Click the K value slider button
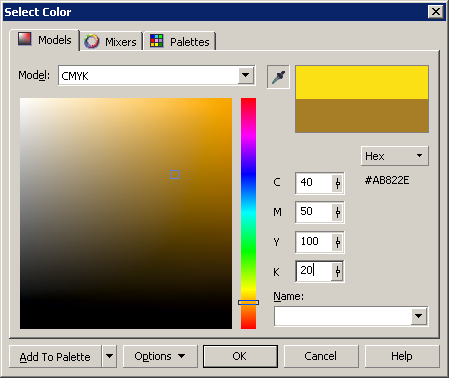The width and height of the screenshot is (449, 378). pos(338,272)
